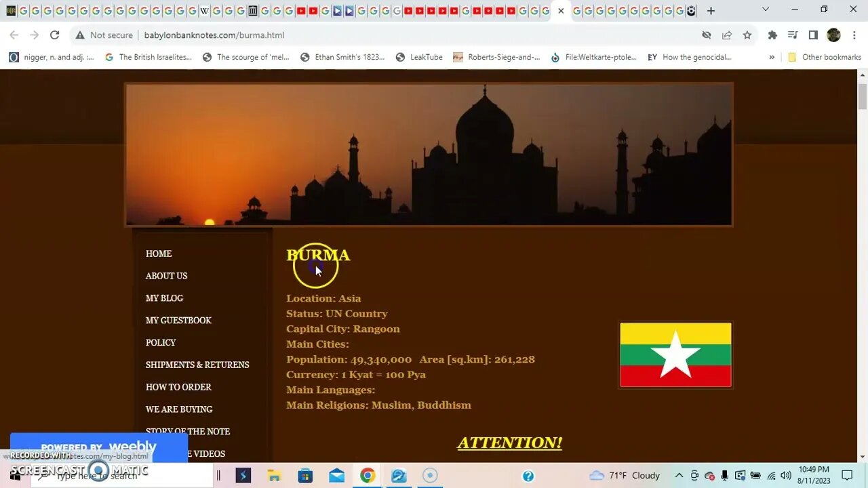
Task: Open the Windows notification center
Action: (x=847, y=476)
